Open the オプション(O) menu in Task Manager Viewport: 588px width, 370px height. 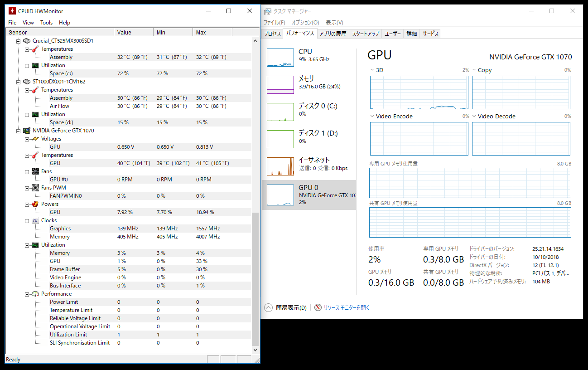(x=305, y=23)
